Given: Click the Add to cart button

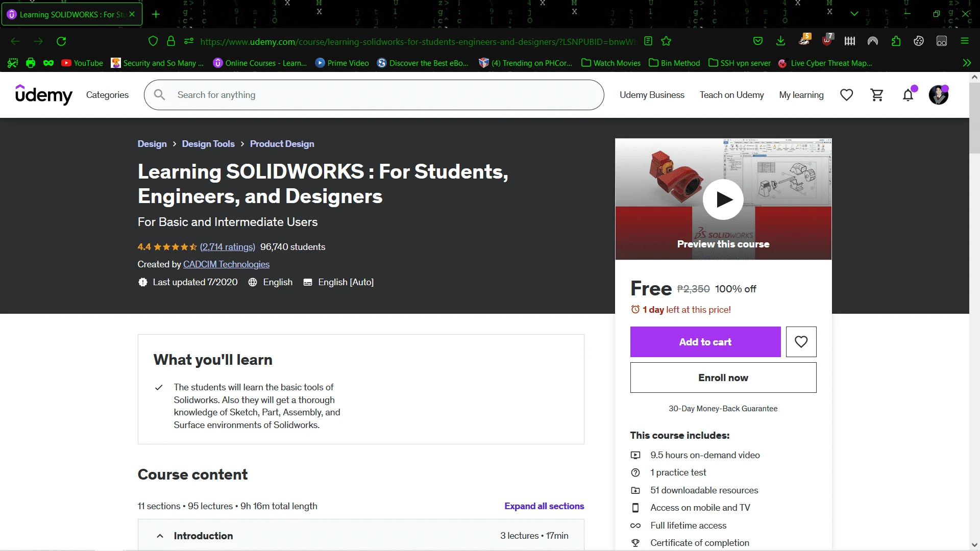Looking at the screenshot, I should coord(705,342).
